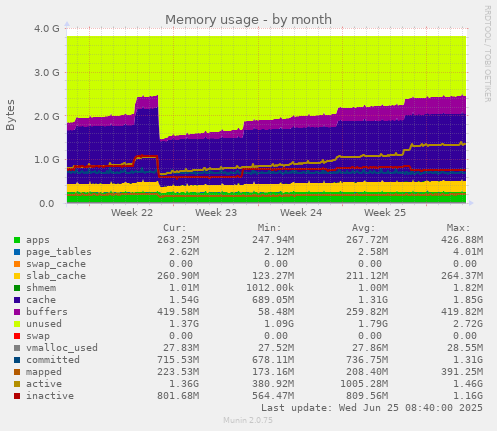The width and height of the screenshot is (497, 431).
Task: Click the mapped brown legend swatch
Action: click(17, 372)
